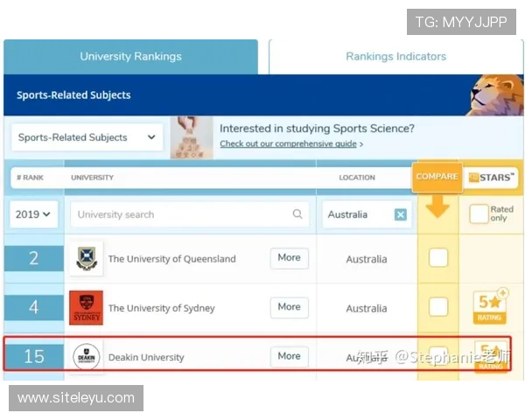Enable the Rated only checkbox
525x420 pixels.
pos(479,213)
